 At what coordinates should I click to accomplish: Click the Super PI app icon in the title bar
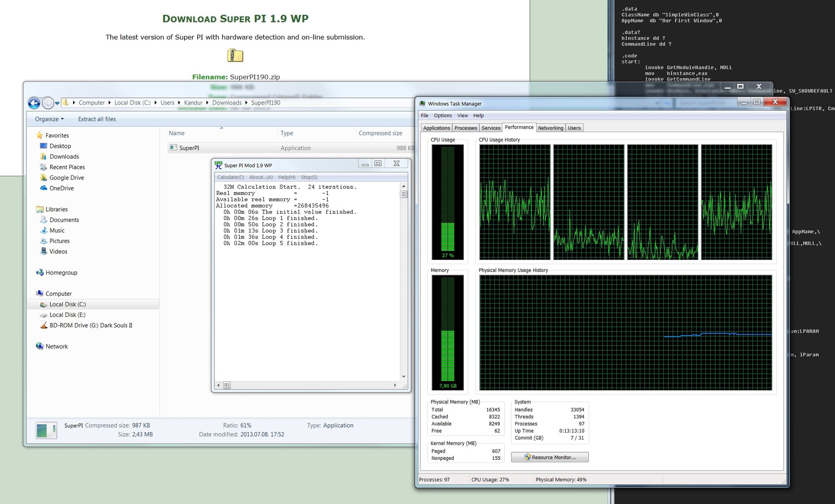tap(218, 165)
